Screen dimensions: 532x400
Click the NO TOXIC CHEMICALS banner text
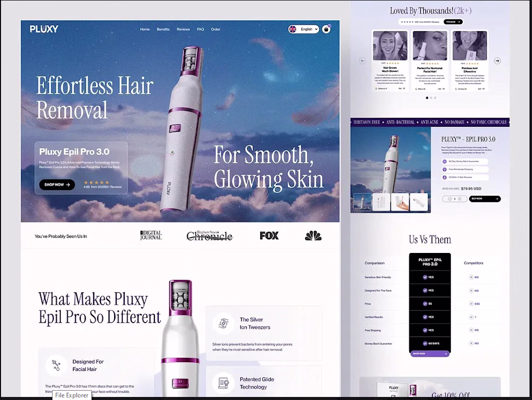tap(488, 122)
